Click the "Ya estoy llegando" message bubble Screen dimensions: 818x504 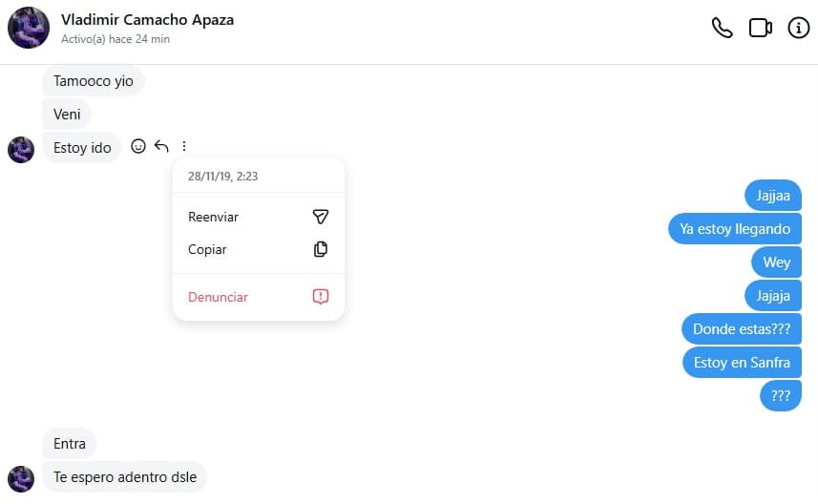[x=735, y=229]
